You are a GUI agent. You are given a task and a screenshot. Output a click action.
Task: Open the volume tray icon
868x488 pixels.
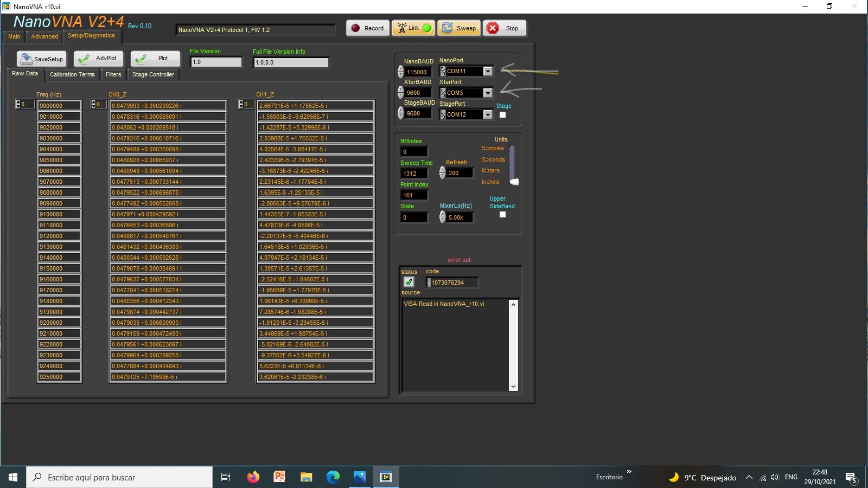click(775, 478)
